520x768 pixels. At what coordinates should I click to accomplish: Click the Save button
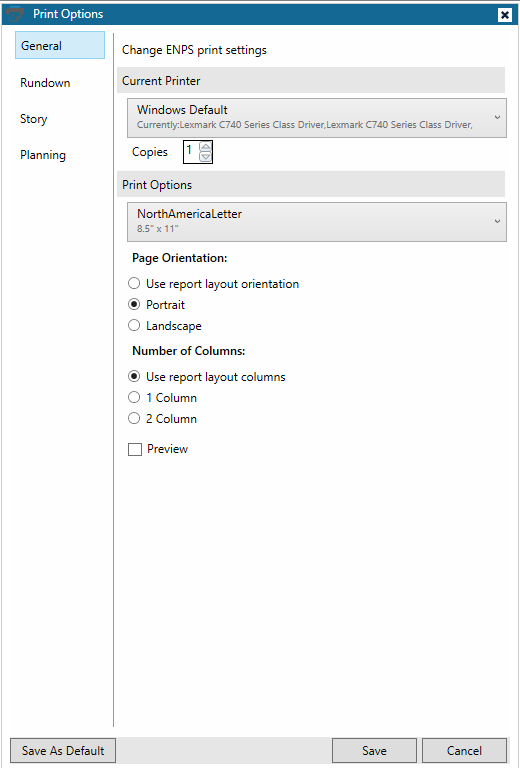(375, 751)
